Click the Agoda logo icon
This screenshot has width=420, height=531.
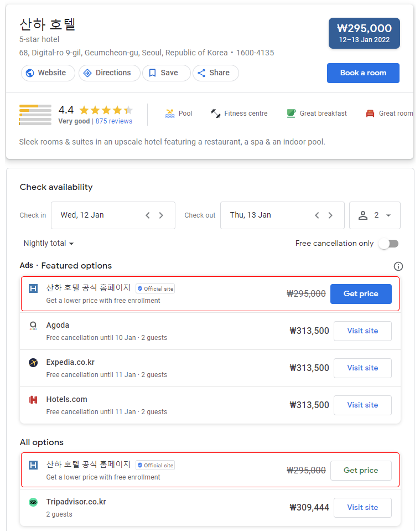click(x=33, y=326)
